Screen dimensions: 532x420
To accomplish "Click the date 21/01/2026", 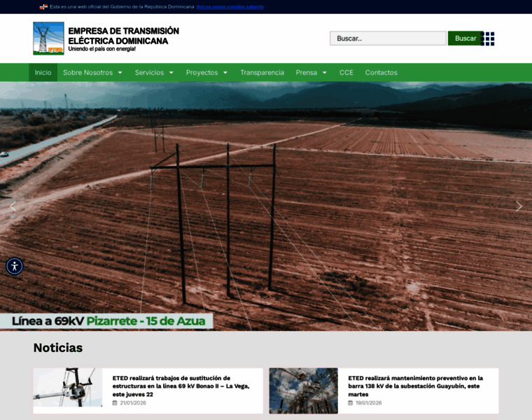I will pos(133,402).
